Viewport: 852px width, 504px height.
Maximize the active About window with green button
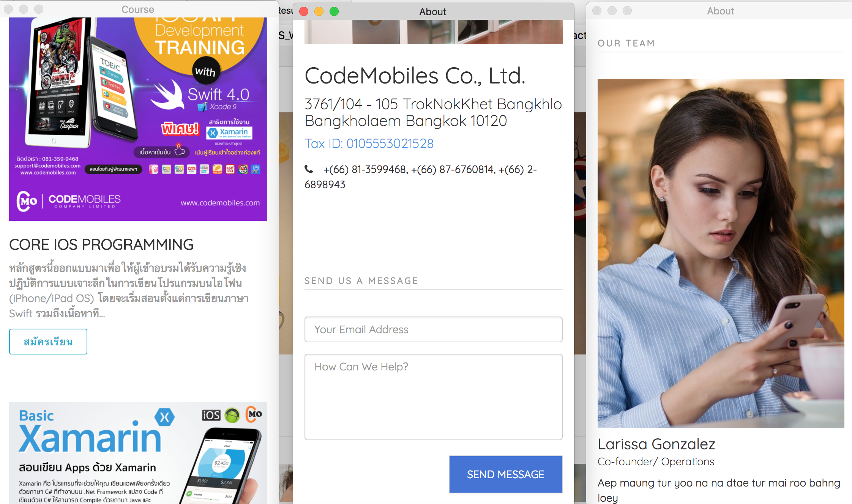coord(334,11)
